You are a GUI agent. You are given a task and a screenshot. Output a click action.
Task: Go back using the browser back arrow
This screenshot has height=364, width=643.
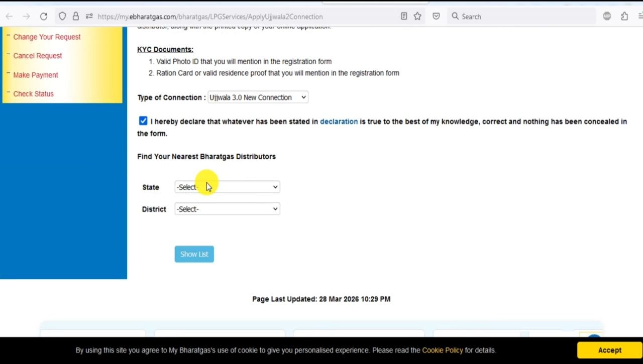click(9, 17)
